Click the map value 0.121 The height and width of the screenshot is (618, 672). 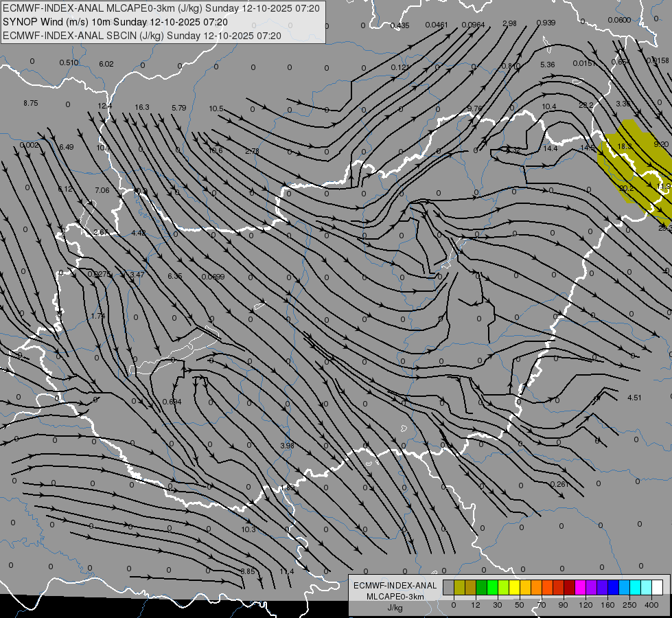pyautogui.click(x=400, y=67)
